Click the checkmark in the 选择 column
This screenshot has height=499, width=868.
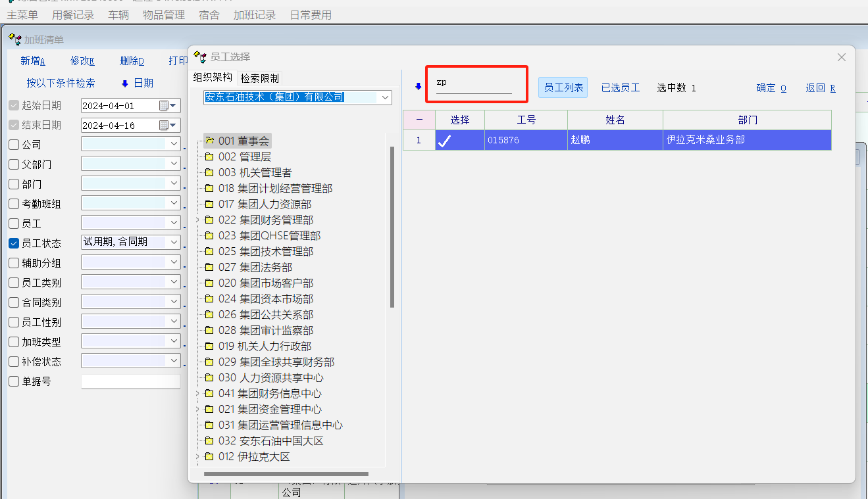[445, 140]
